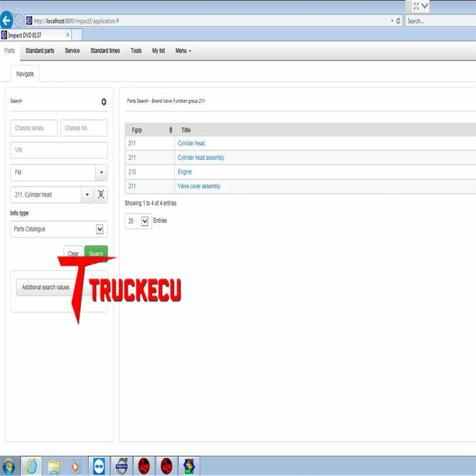Change the 25 entries per page dropdown
This screenshot has height=476, width=476.
click(x=145, y=221)
